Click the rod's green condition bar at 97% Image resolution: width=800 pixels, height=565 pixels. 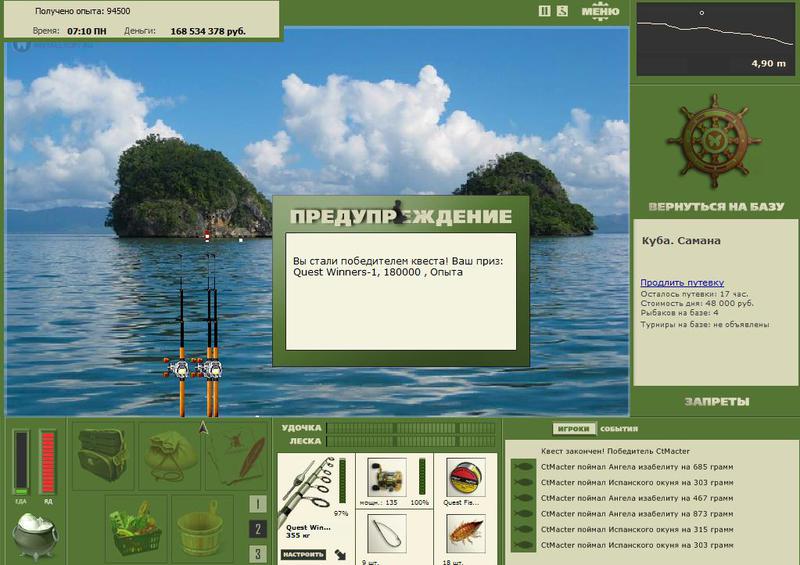(x=342, y=481)
